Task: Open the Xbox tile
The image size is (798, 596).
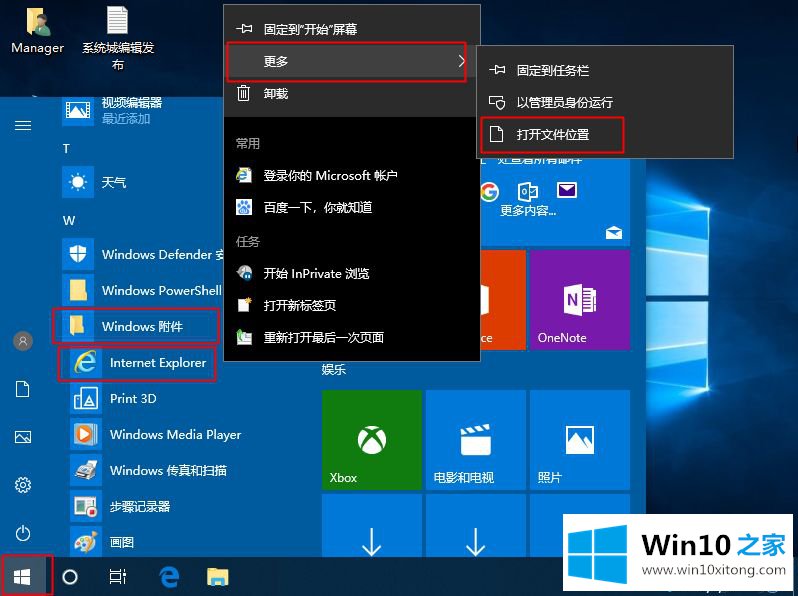Action: pos(371,440)
